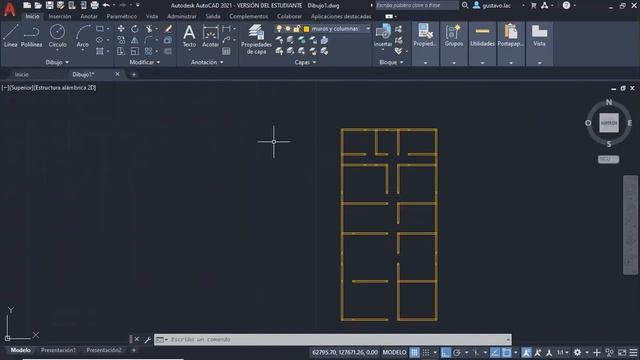640x360 pixels.
Task: Toggle layer on/off lightbulb icon
Action: tap(279, 29)
